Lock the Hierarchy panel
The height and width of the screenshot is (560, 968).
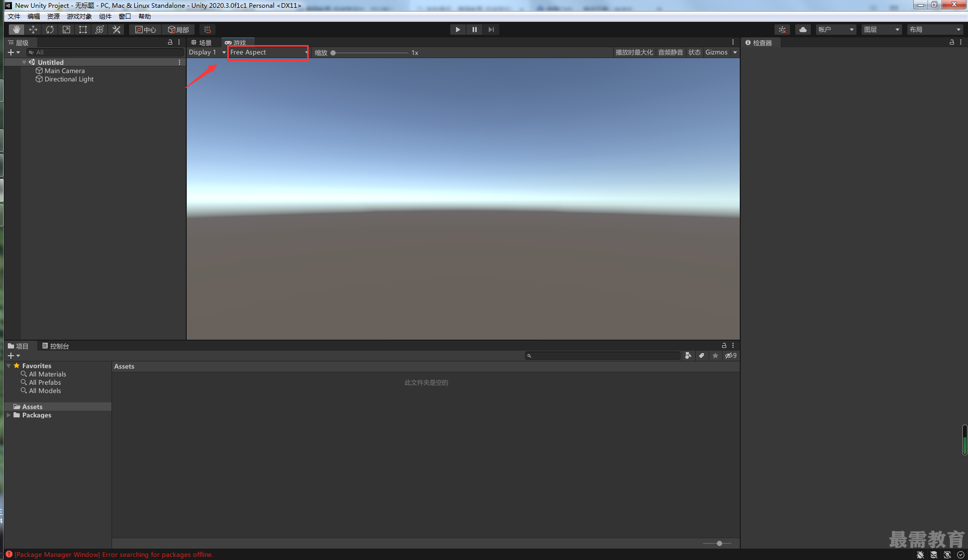click(170, 42)
